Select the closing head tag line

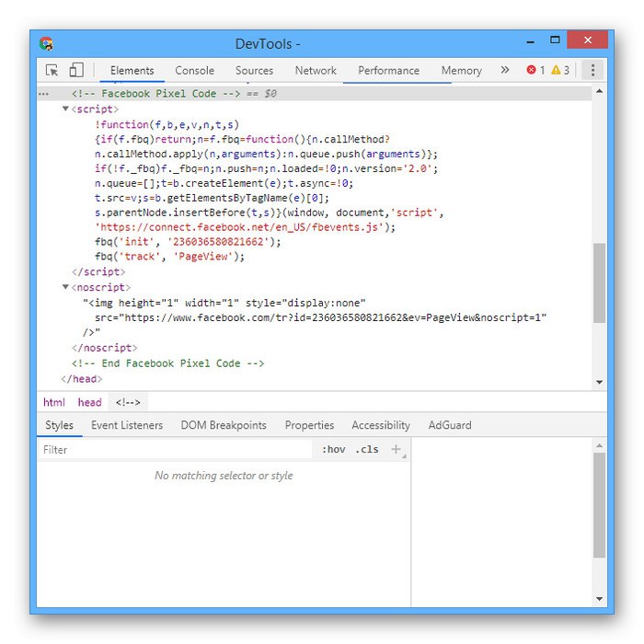point(81,379)
